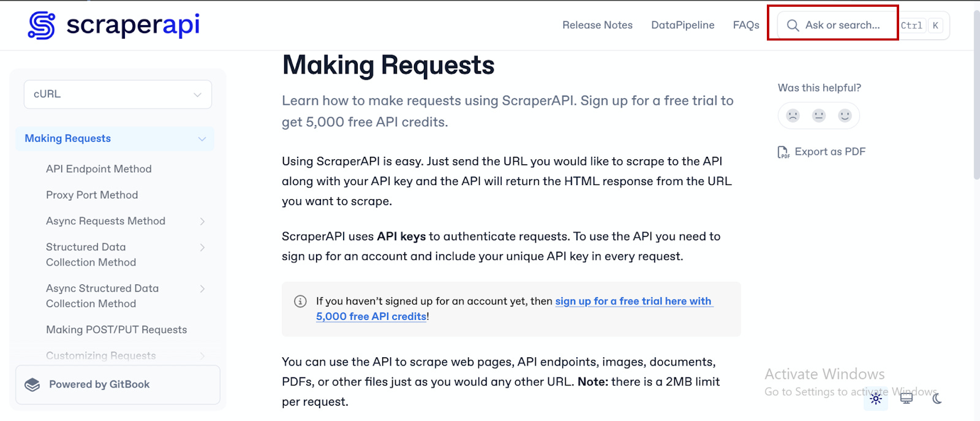980x421 pixels.
Task: Click the Making Requests page heading
Action: tap(388, 65)
